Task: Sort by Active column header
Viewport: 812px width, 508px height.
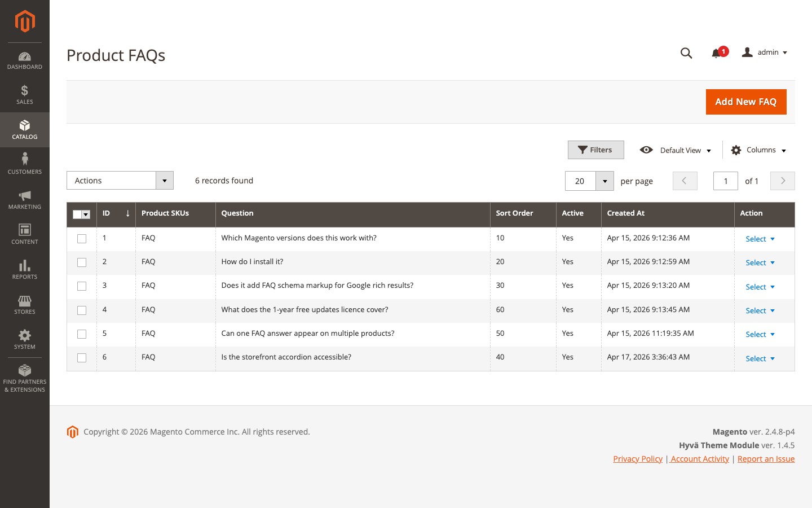Action: 579,214
